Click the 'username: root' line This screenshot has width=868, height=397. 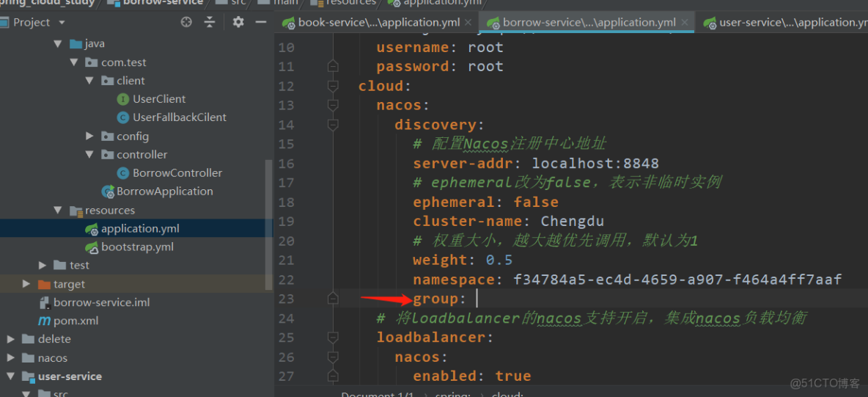click(x=440, y=48)
